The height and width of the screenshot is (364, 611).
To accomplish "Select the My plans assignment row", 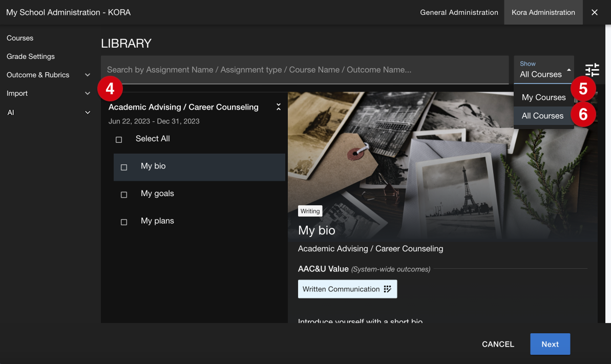I will point(199,222).
